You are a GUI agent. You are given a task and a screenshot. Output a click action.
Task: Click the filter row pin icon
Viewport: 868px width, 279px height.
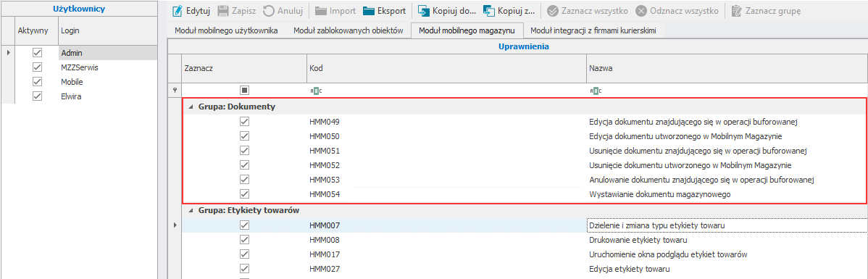click(175, 91)
